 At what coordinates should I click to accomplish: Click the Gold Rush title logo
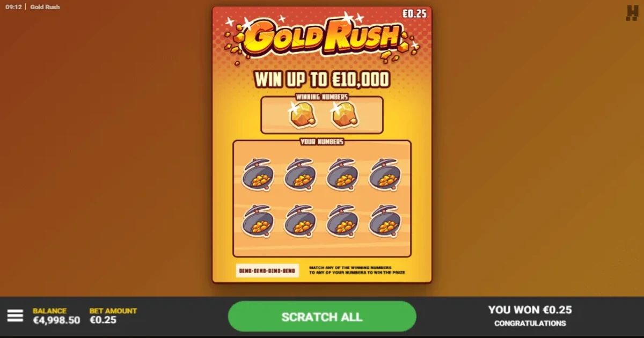322,38
